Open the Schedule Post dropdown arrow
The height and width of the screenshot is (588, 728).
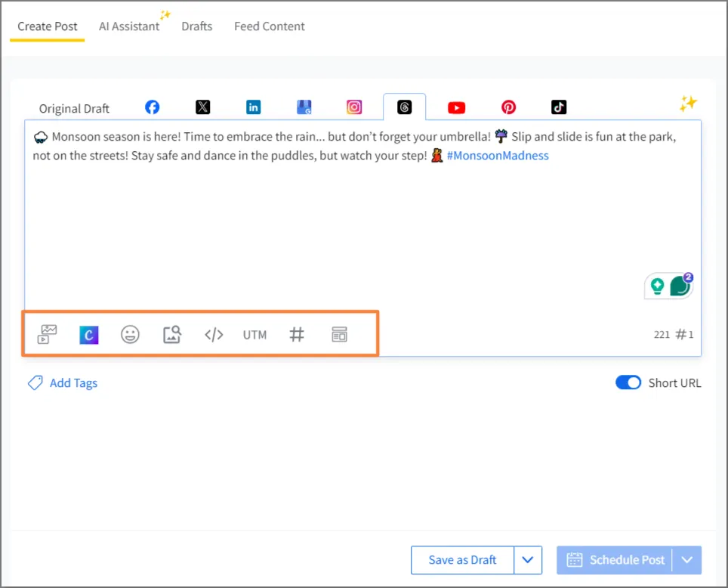click(687, 560)
